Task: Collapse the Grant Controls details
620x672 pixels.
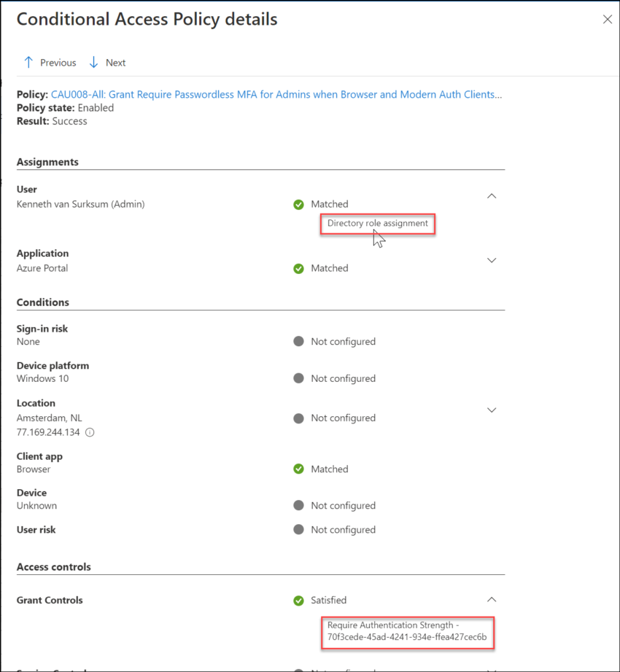Action: coord(492,599)
